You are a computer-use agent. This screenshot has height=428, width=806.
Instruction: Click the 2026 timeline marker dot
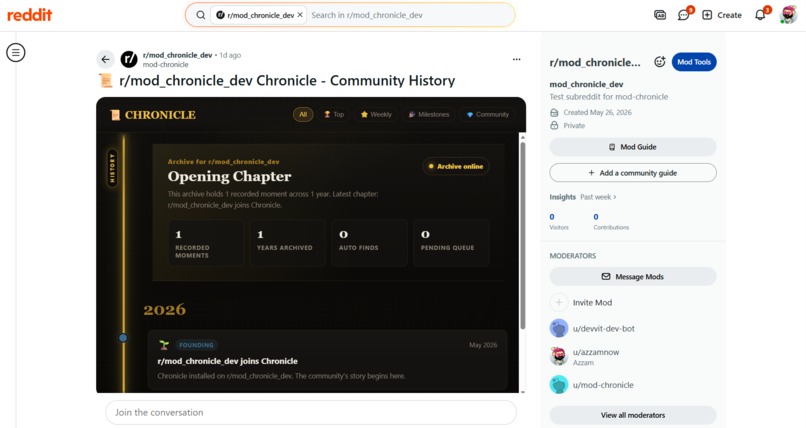[123, 338]
